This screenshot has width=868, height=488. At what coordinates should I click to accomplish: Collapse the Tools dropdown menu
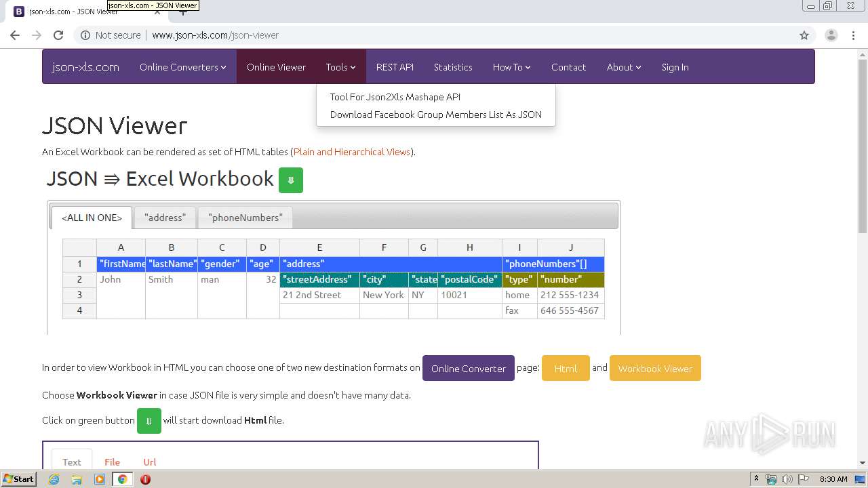(x=340, y=67)
